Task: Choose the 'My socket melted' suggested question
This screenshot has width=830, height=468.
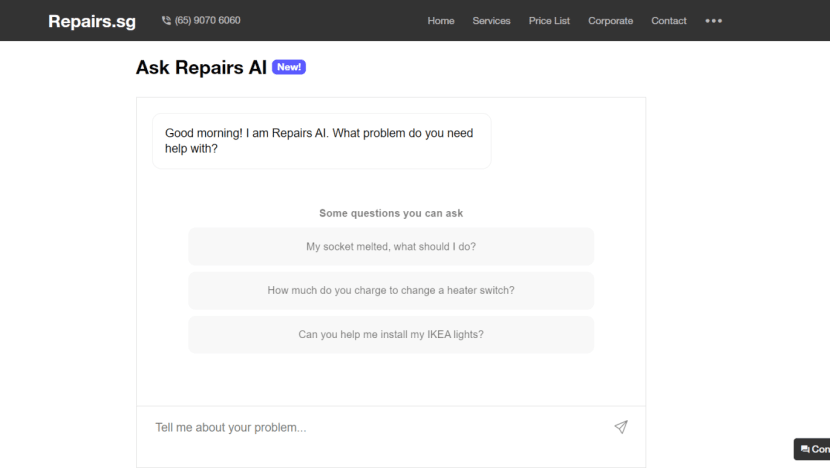Action: pos(391,247)
